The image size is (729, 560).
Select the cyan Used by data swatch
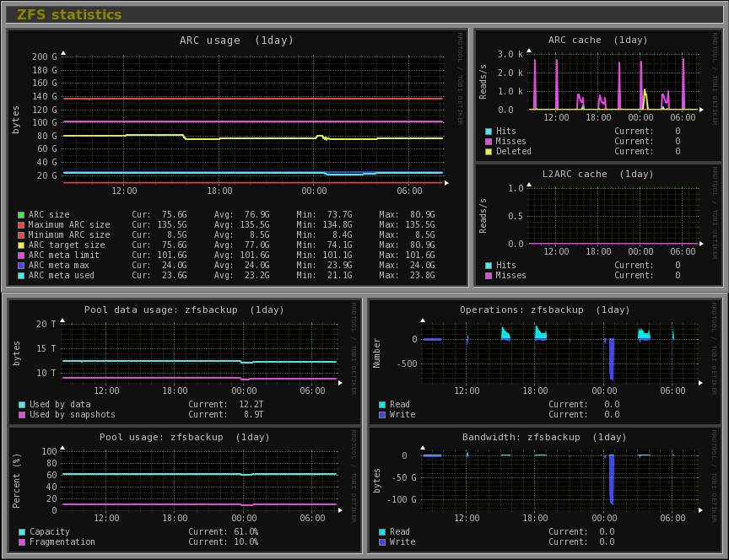22,405
